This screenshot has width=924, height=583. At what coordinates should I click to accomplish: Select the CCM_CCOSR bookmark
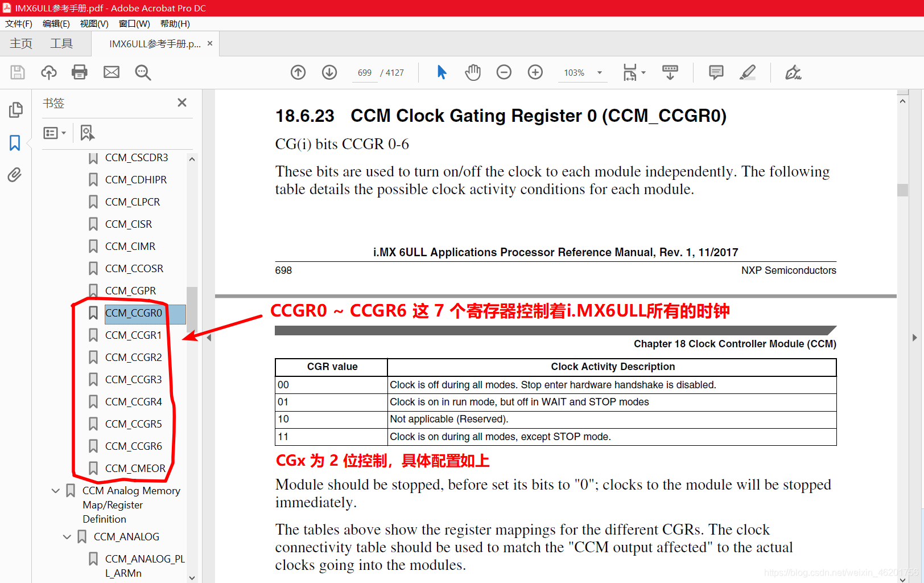coord(134,269)
